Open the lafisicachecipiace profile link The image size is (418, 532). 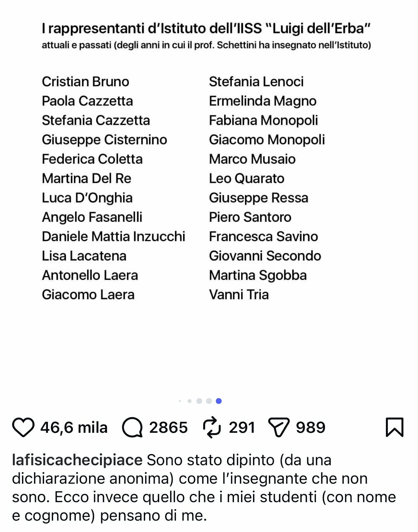point(77,460)
